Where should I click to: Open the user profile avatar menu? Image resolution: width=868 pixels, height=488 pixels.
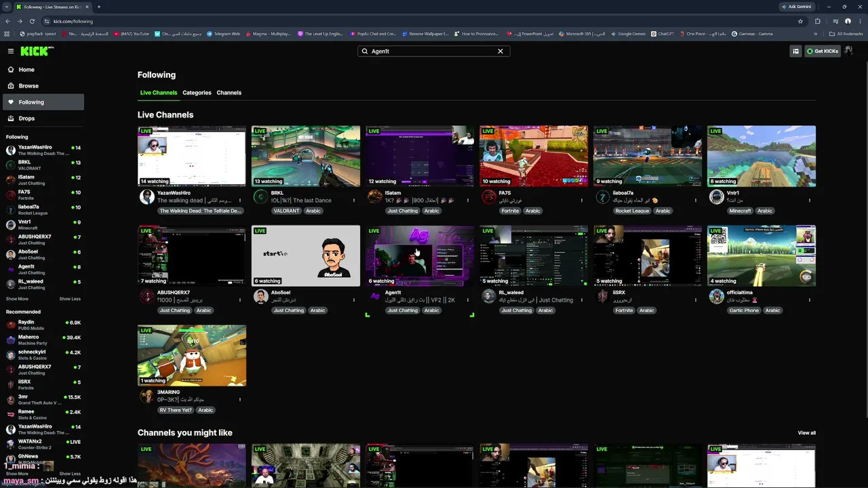point(850,51)
